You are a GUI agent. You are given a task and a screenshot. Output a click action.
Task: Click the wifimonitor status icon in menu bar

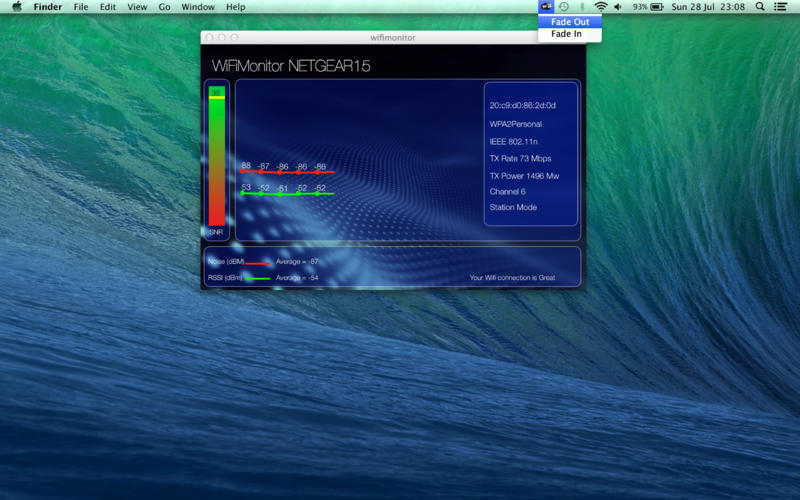coord(546,7)
